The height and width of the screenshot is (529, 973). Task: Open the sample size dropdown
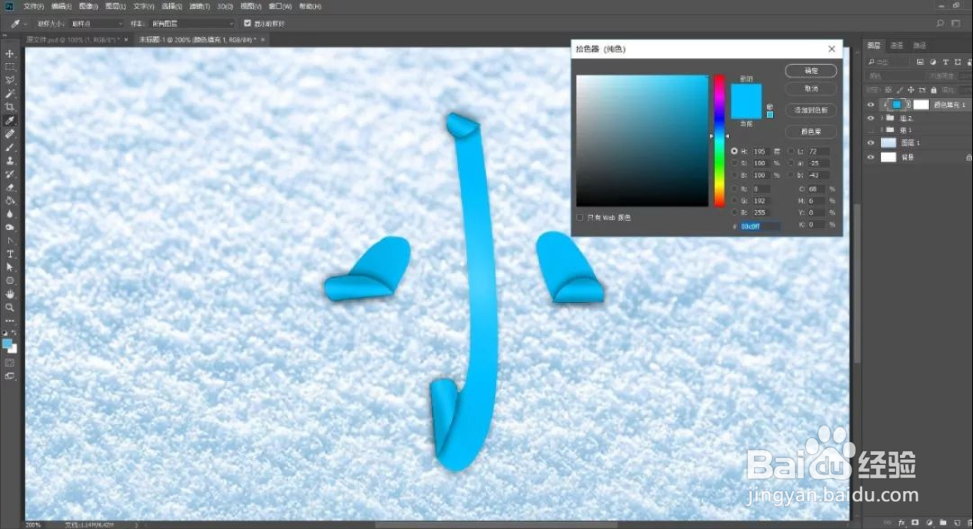click(97, 24)
